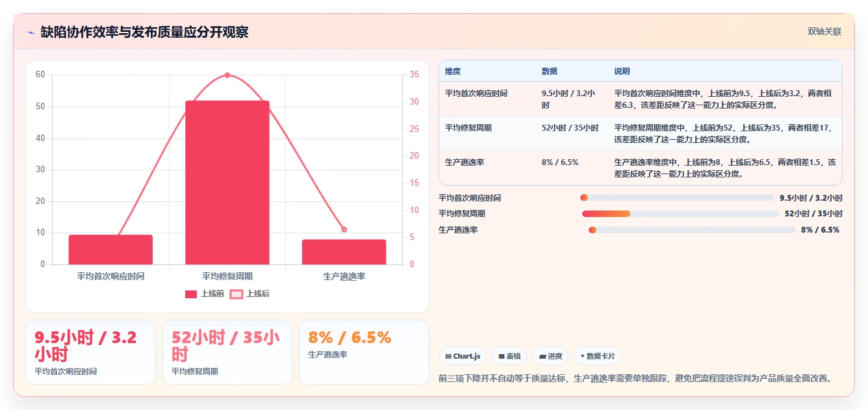
Task: Click the 维度 column header
Action: [x=487, y=71]
